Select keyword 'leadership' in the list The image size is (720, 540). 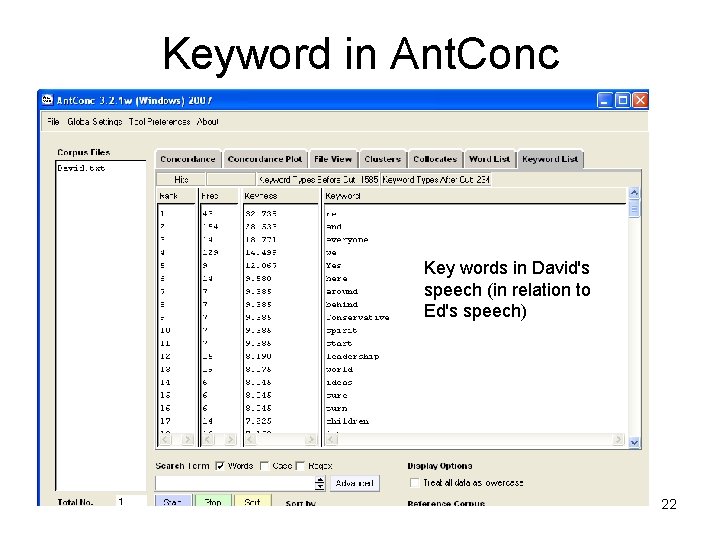pos(353,356)
